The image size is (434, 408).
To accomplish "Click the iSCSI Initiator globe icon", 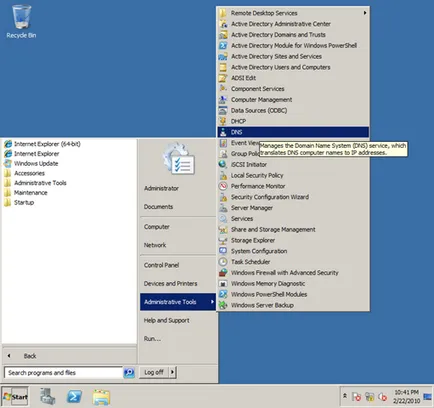I will [223, 164].
